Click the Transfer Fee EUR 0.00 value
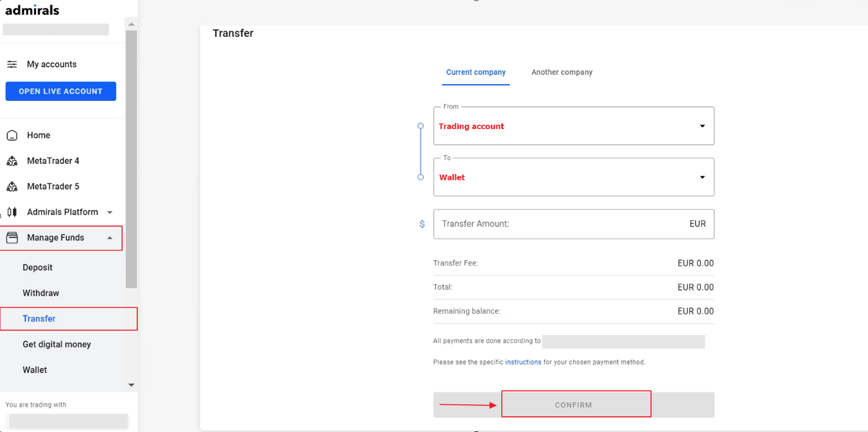 click(695, 263)
